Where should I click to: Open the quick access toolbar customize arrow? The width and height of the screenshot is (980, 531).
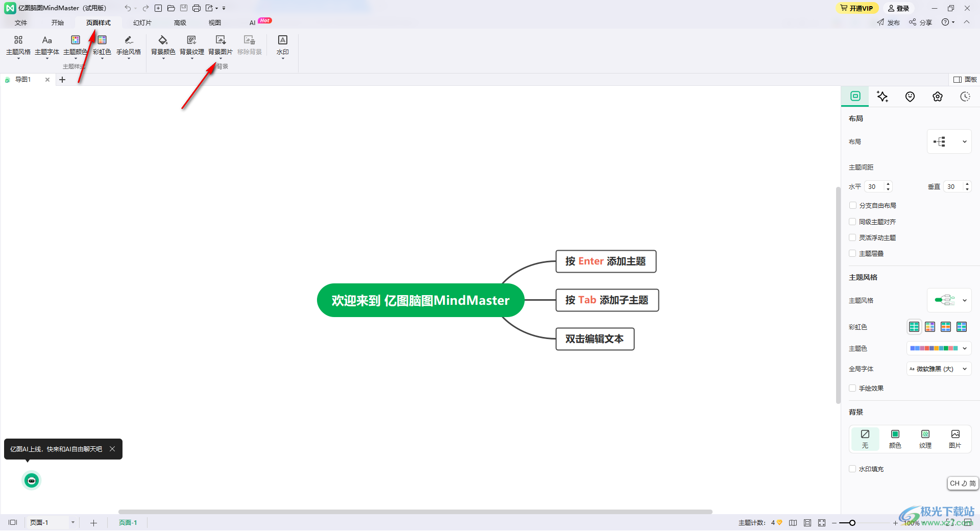point(224,8)
